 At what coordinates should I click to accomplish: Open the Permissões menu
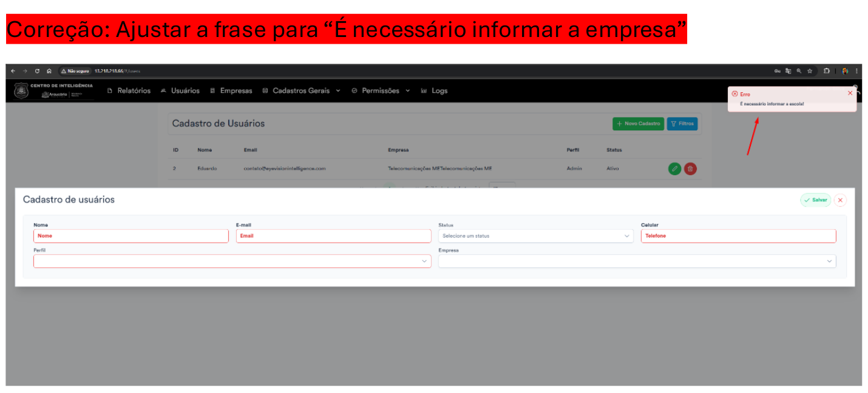pyautogui.click(x=381, y=91)
